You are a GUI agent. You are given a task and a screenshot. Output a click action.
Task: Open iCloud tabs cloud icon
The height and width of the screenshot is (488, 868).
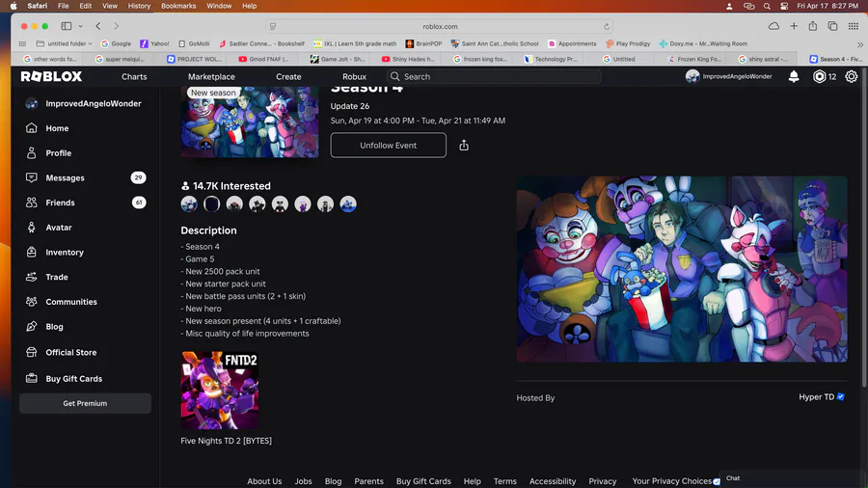(x=773, y=26)
